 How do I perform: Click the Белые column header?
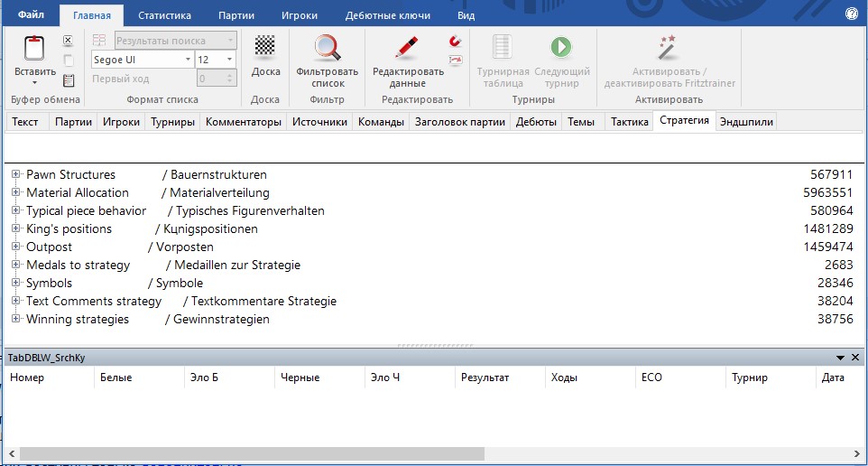[x=114, y=377]
